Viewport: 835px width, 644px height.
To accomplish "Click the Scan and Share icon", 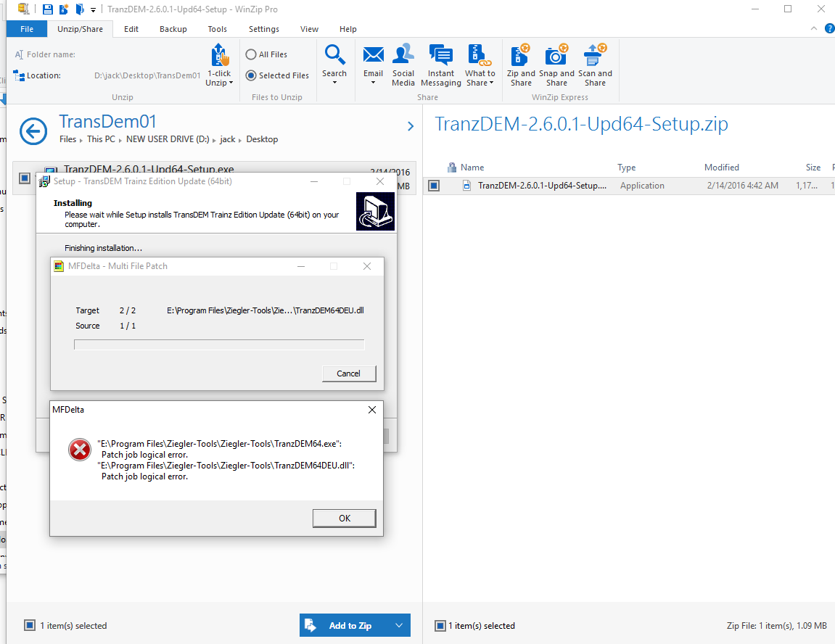I will [595, 57].
